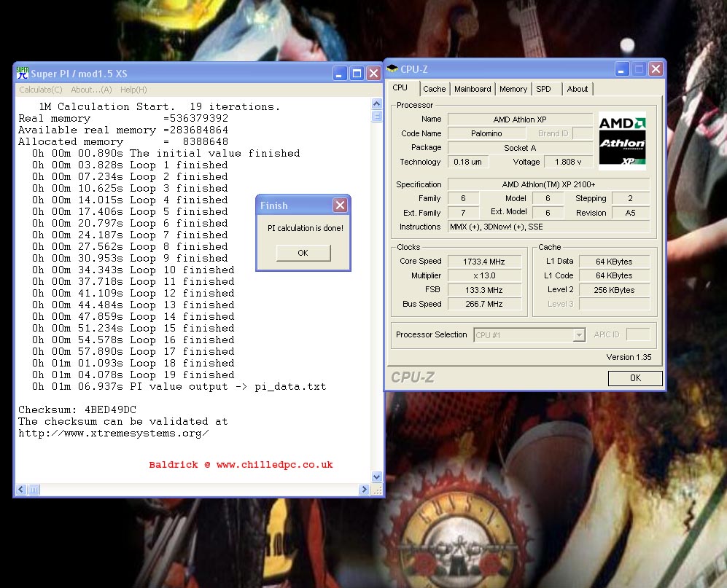This screenshot has width=727, height=588.
Task: Open the Calculate(C) menu in Super PI
Action: coord(40,90)
